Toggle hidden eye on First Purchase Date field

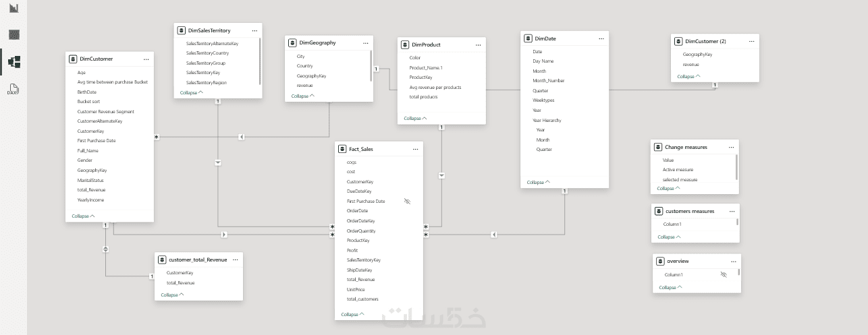pos(407,202)
